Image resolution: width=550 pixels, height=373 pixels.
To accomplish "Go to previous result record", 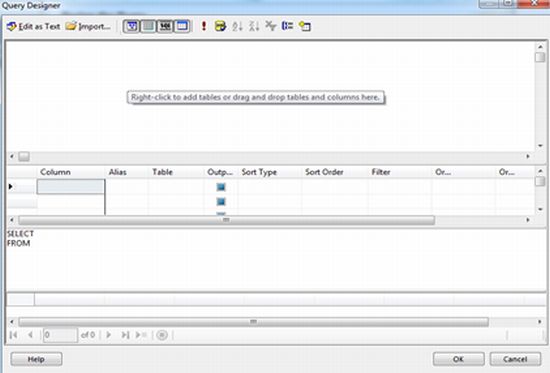I will click(31, 335).
